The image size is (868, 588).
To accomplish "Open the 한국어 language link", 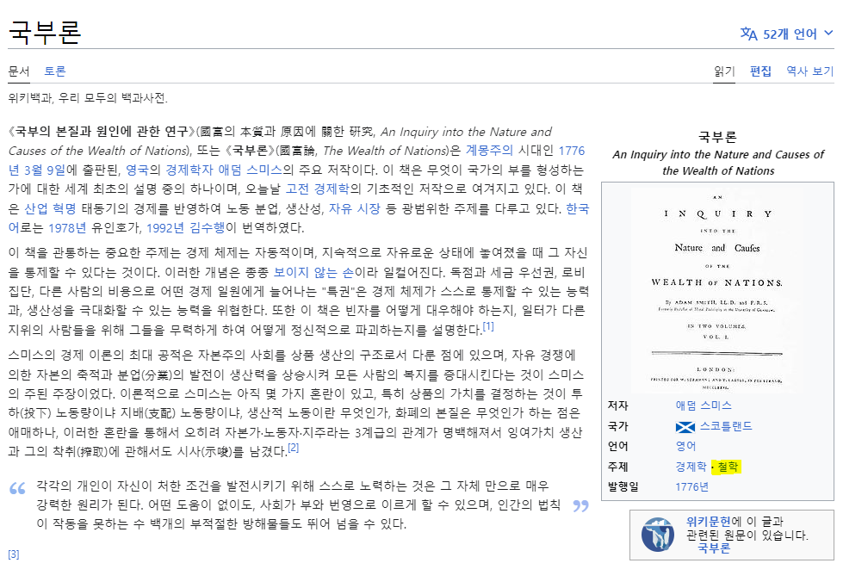I will (577, 208).
